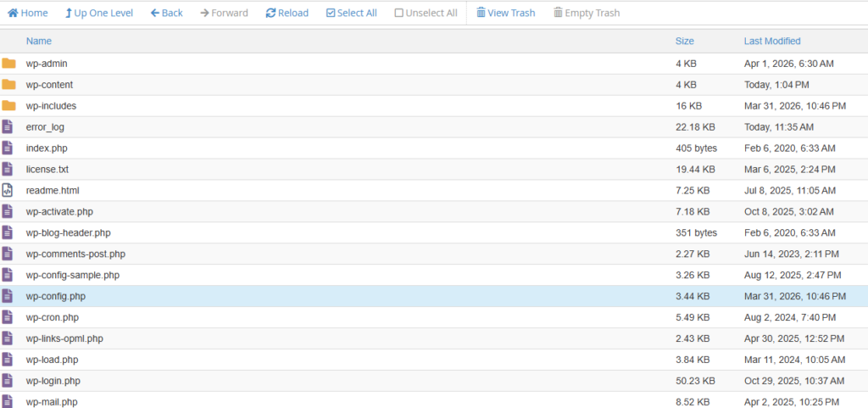Sort by Last Modified column header
The image size is (868, 408).
772,41
